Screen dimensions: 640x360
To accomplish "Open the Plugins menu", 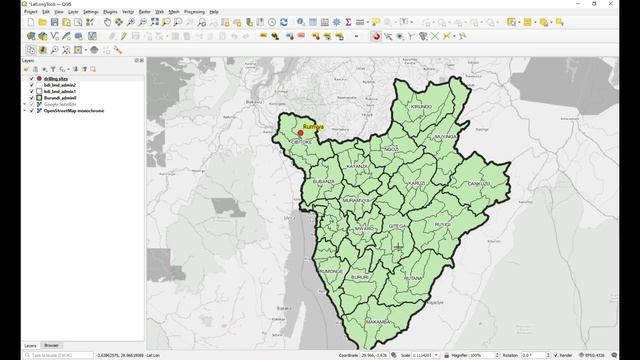I will coord(110,12).
